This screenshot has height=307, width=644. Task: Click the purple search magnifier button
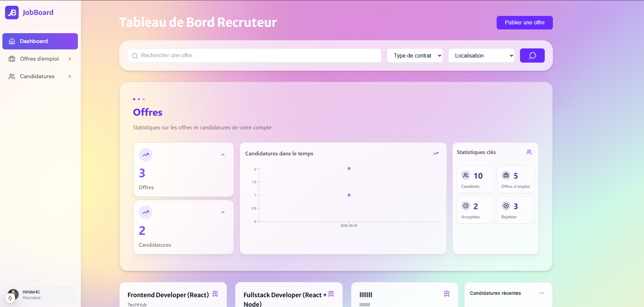532,56
